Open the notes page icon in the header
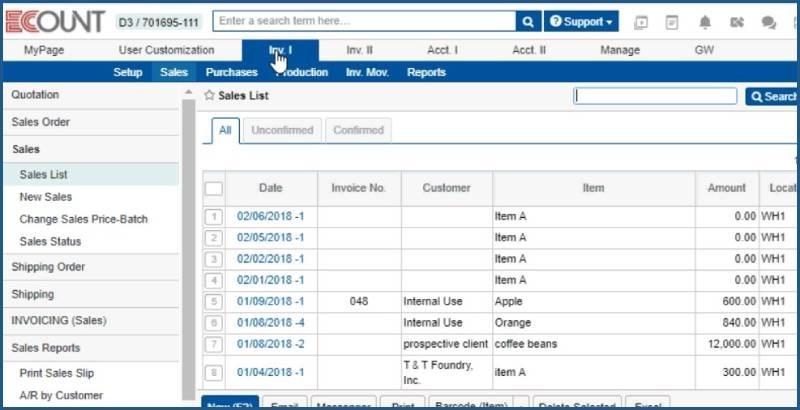This screenshot has width=800, height=410. [673, 22]
